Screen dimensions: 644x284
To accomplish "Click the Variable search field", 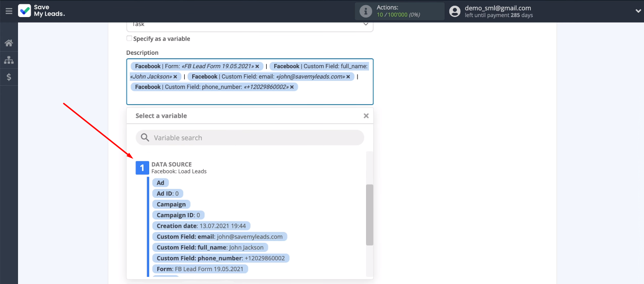I will point(250,138).
